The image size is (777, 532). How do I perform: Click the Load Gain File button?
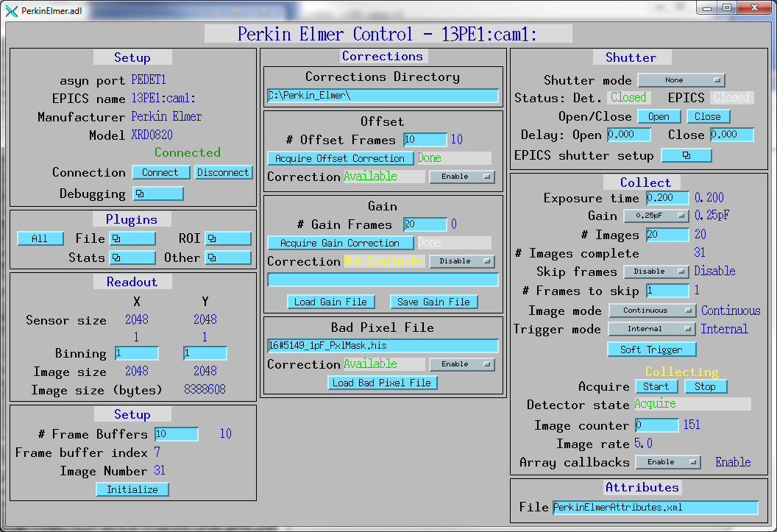[331, 302]
